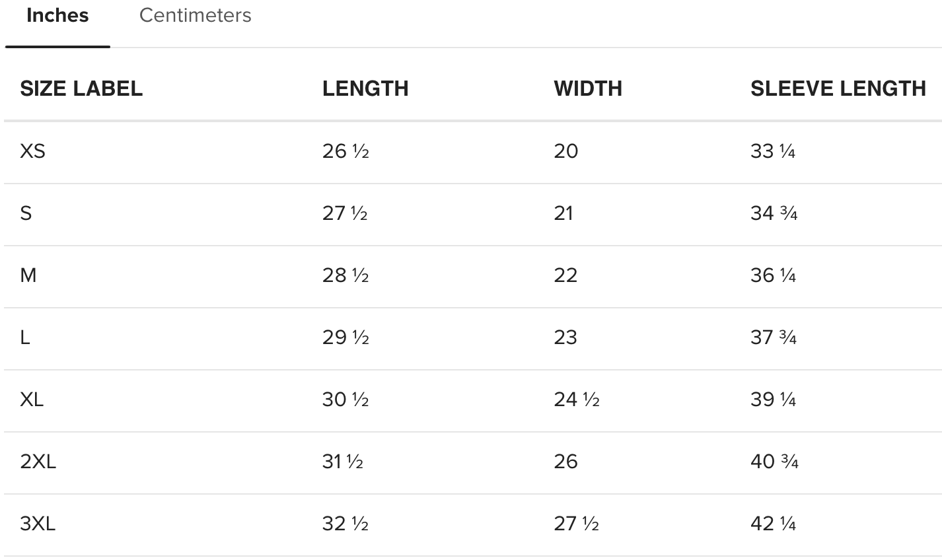Select the 2XL size label
This screenshot has width=942, height=560.
[38, 462]
